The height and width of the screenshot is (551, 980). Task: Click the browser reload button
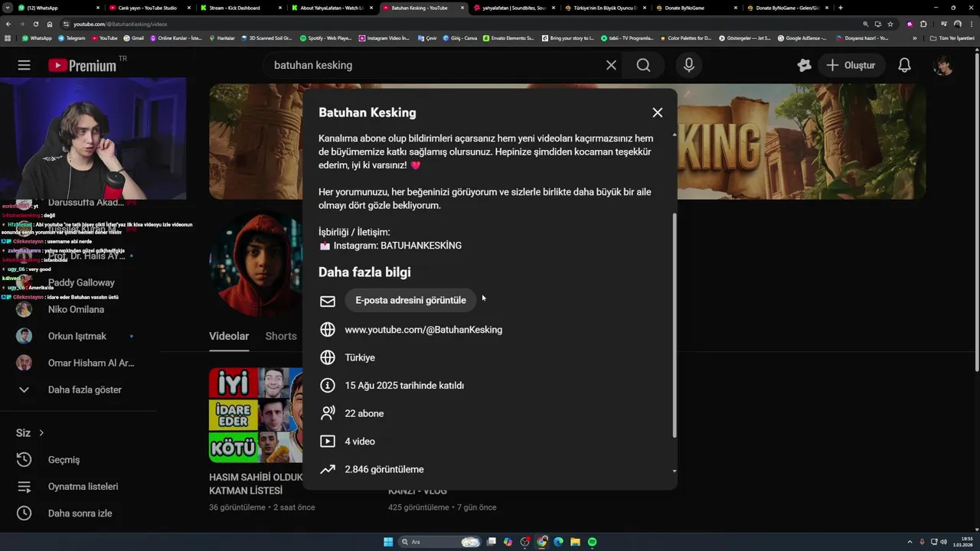[x=35, y=24]
